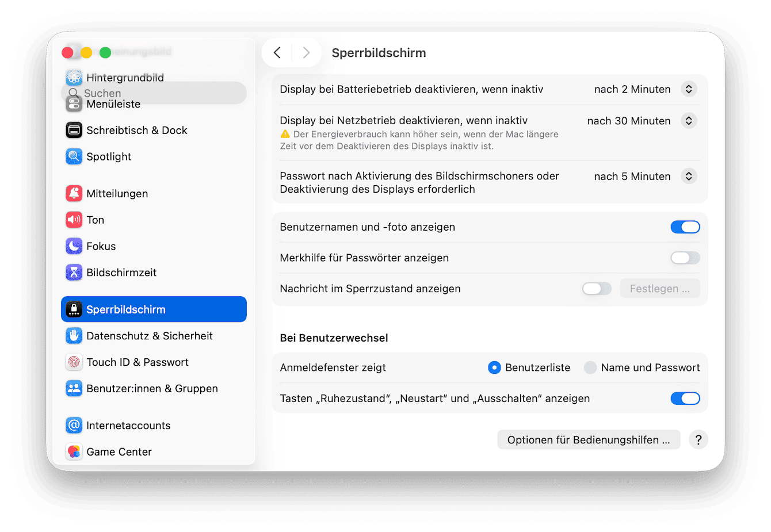771x532 pixels.
Task: Open Mitteilungen settings pane
Action: click(x=154, y=193)
